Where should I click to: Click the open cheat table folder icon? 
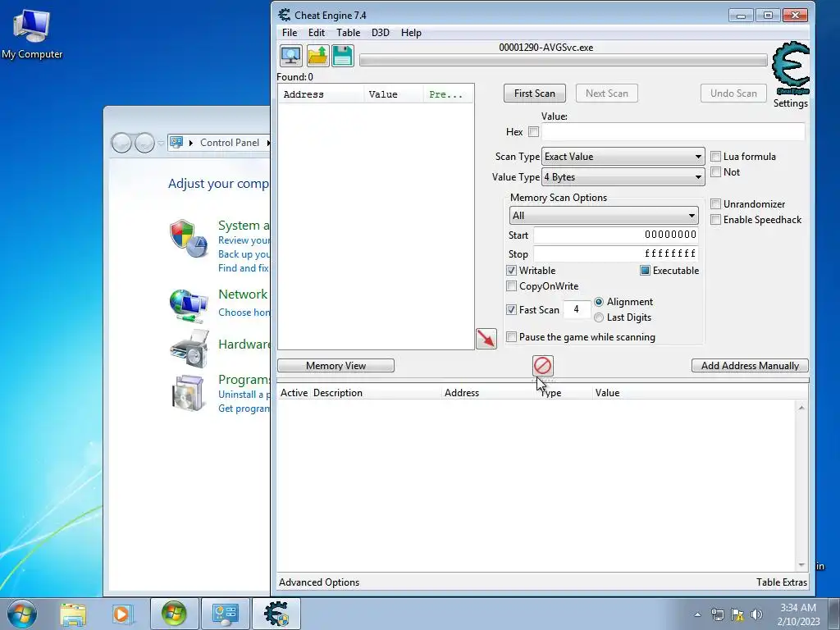point(317,56)
